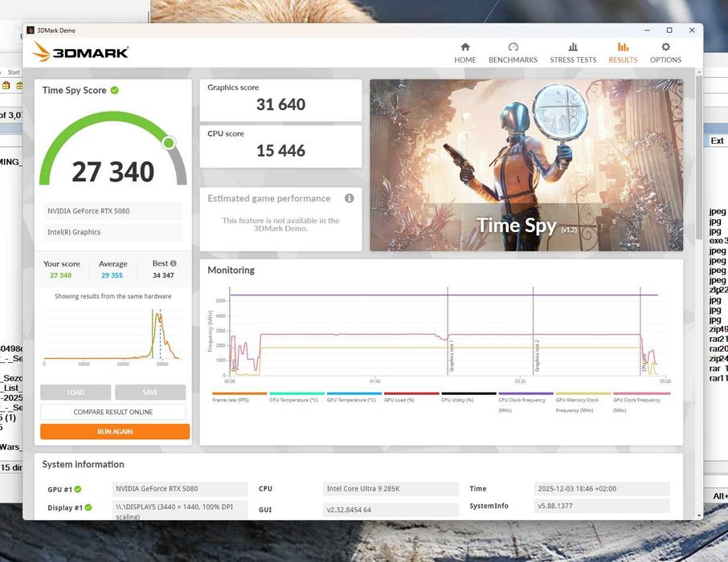Click the 3DMark window vertical scrollbar
The height and width of the screenshot is (562, 728).
pyautogui.click(x=699, y=158)
